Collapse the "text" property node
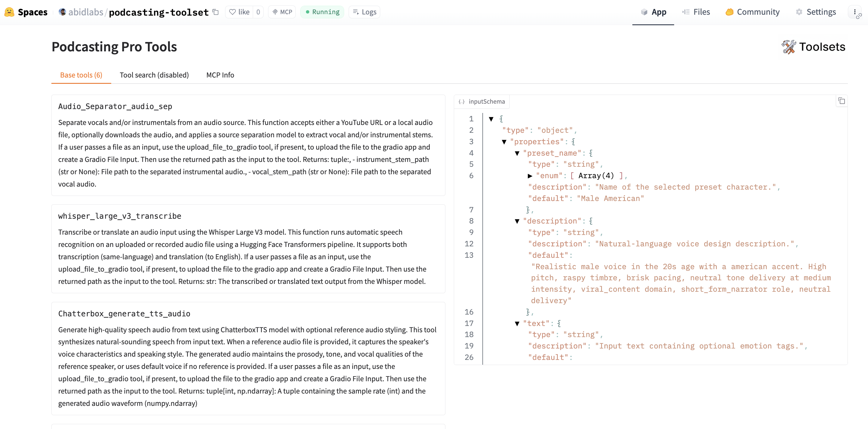 pyautogui.click(x=517, y=324)
